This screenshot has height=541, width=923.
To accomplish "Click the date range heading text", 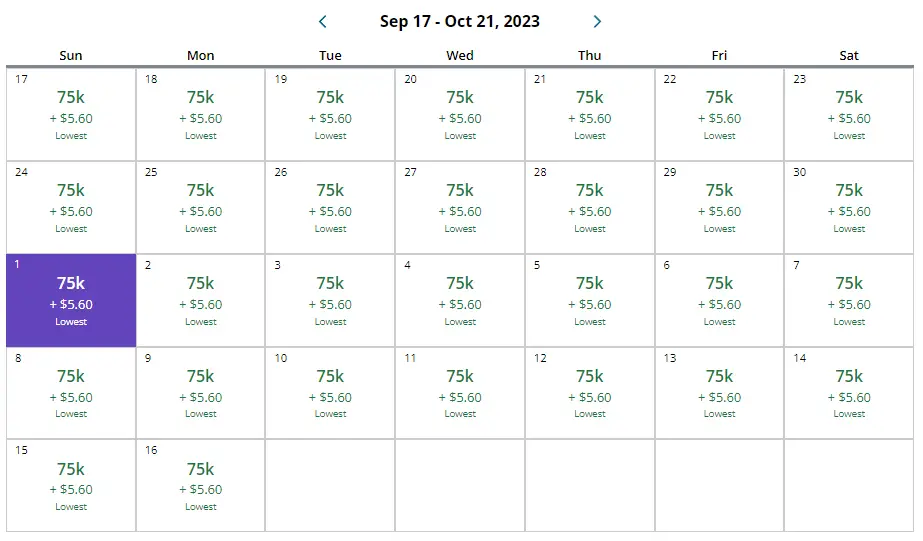I will [460, 21].
